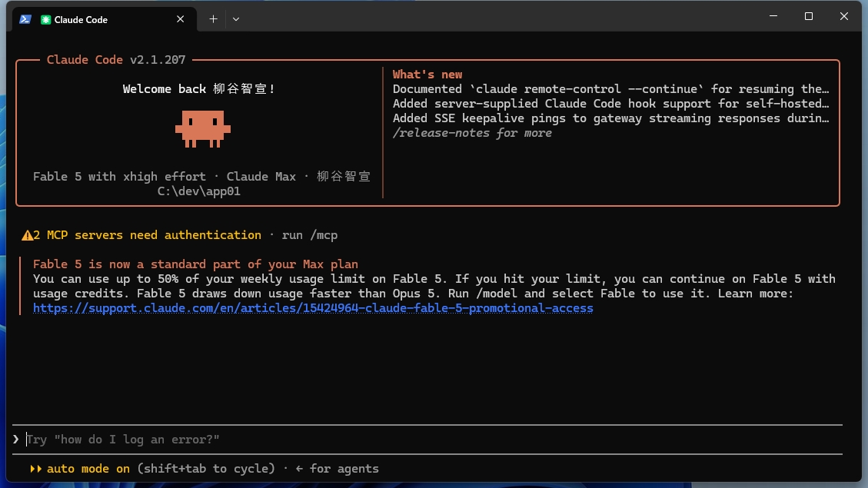Close the Claude Code tab
Image resolution: width=868 pixels, height=488 pixels.
click(x=180, y=19)
